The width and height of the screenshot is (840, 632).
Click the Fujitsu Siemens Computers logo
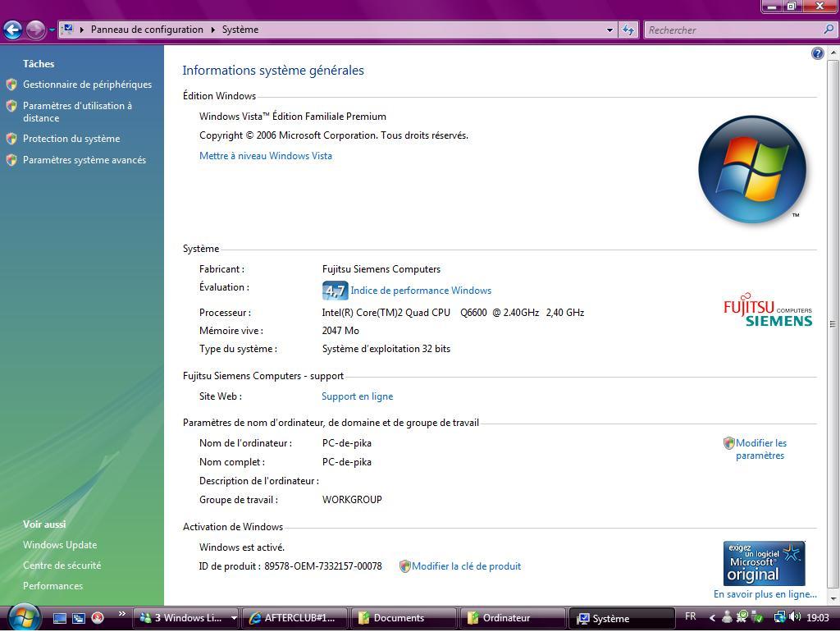768,309
